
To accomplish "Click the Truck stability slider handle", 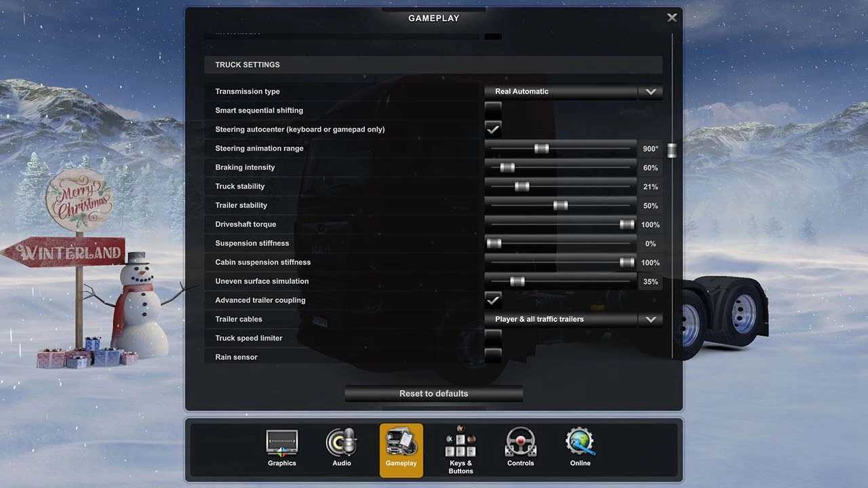I will click(x=521, y=186).
